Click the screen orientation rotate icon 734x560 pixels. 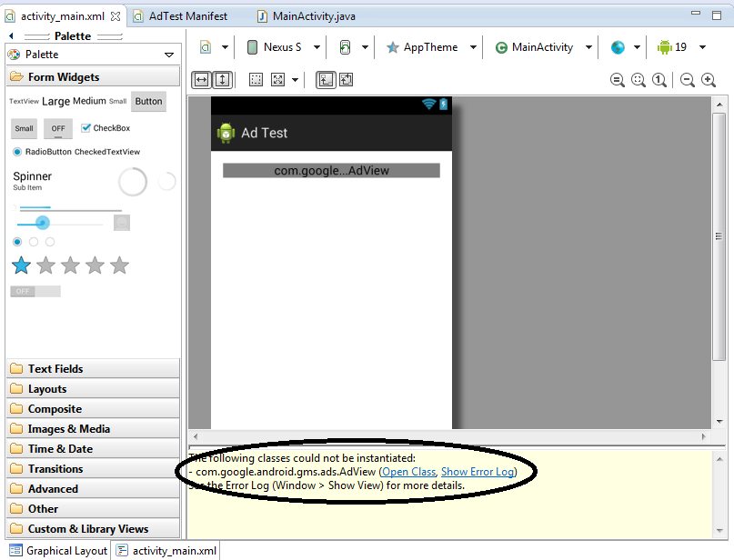point(345,47)
